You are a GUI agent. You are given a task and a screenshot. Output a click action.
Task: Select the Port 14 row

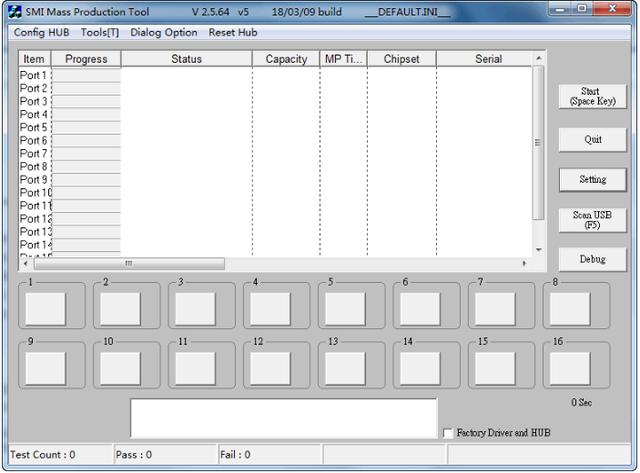click(276, 245)
